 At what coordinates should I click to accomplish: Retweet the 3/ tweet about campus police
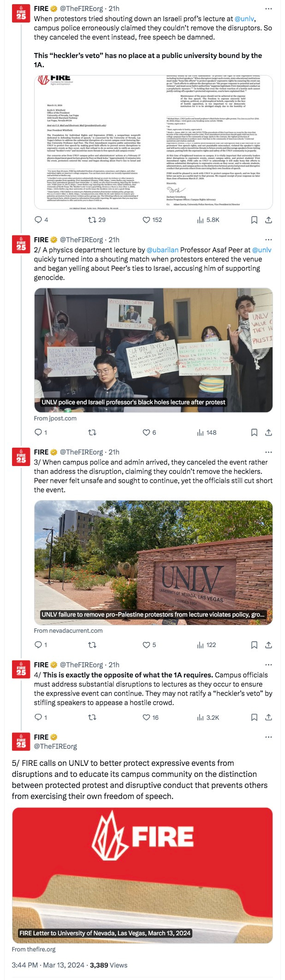(x=92, y=645)
